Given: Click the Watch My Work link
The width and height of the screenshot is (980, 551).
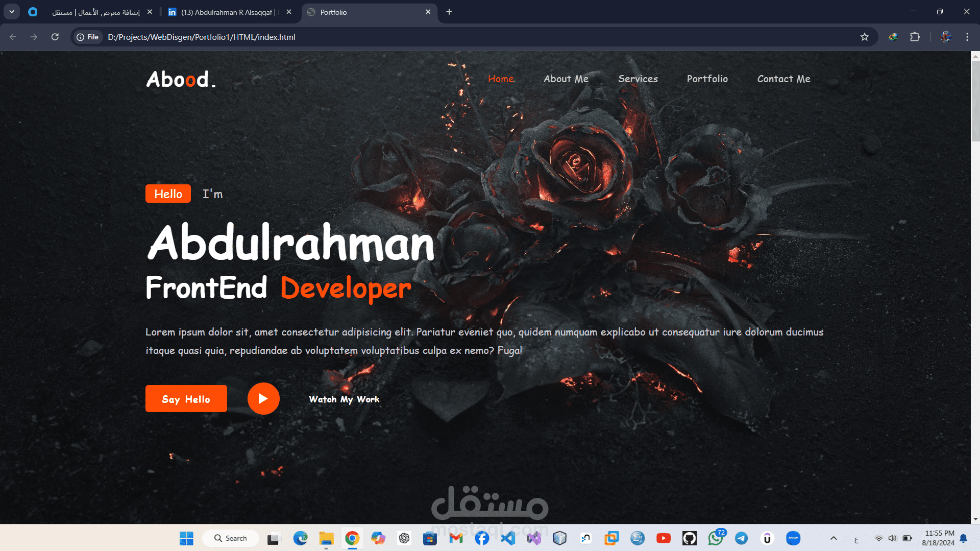Looking at the screenshot, I should [x=344, y=399].
